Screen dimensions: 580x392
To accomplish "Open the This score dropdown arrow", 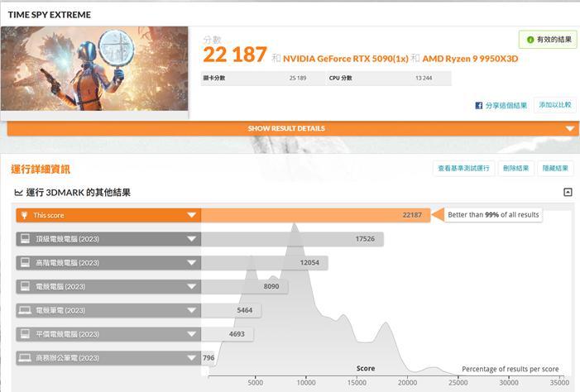I will [x=192, y=215].
